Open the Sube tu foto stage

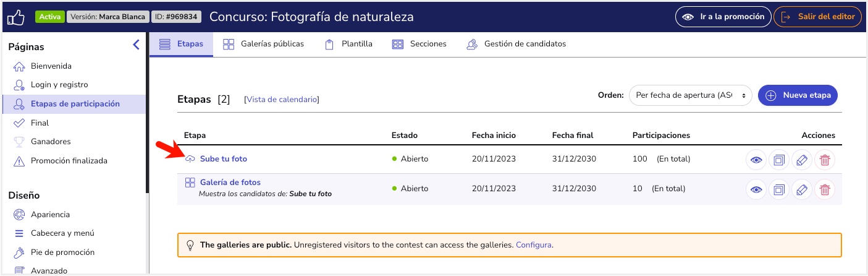[x=223, y=159]
